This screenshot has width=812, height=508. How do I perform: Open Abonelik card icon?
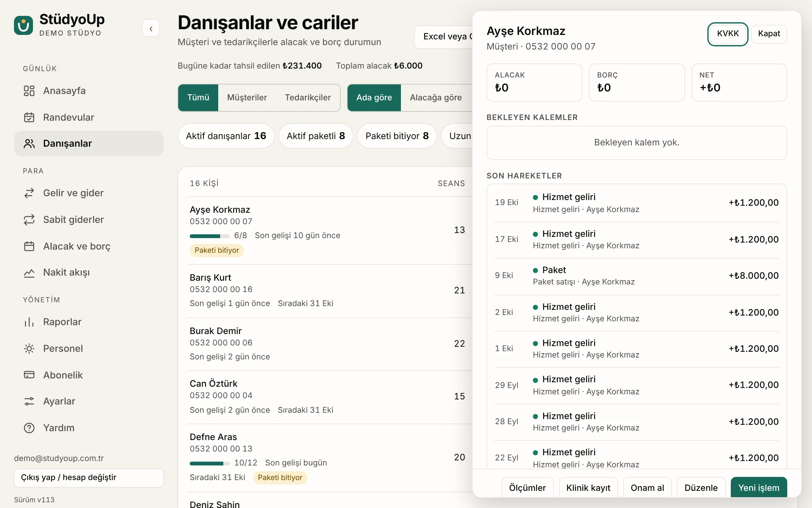pos(29,375)
